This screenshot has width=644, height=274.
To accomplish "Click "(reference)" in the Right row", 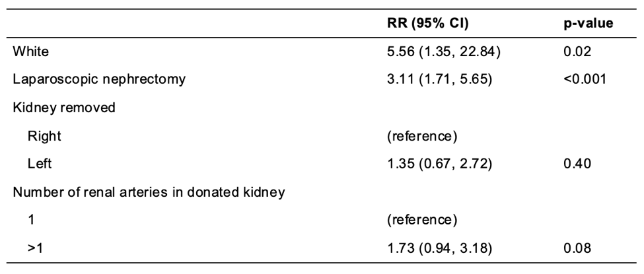I will coord(417,136).
